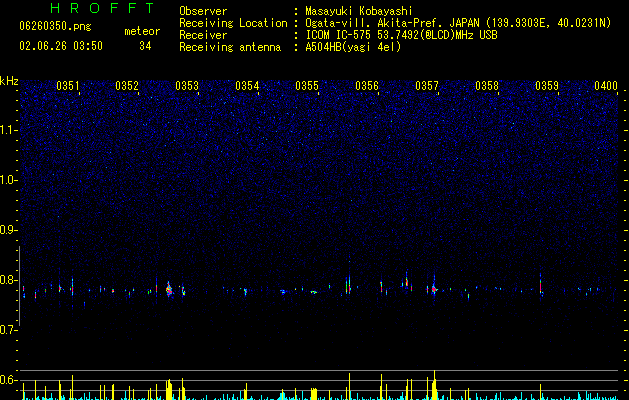629x400 pixels.
Task: Click the kHz axis unit label
Action: point(9,81)
